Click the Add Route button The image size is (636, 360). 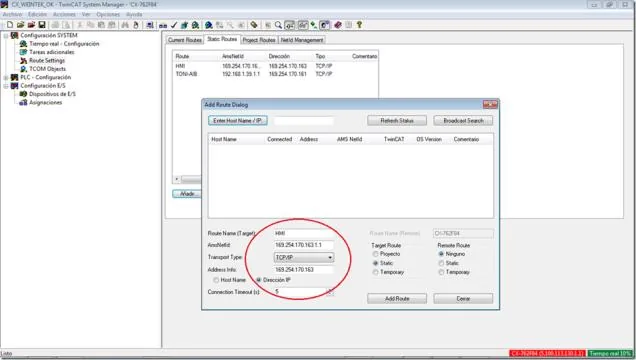397,298
